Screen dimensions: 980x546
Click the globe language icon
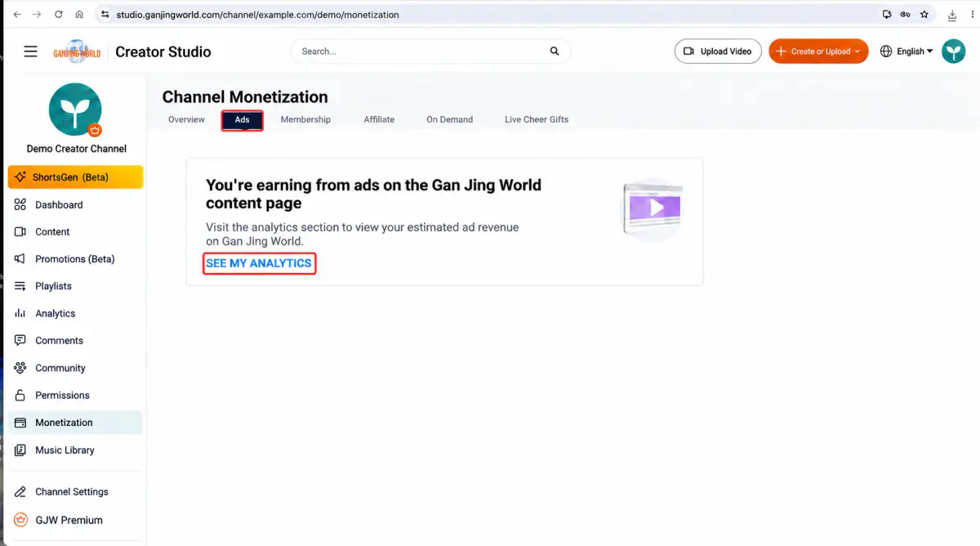click(x=886, y=51)
